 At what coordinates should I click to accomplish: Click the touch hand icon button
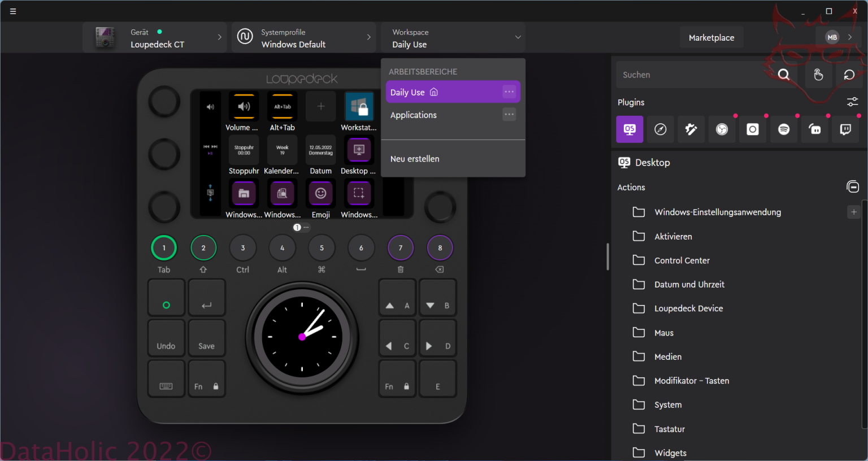click(x=818, y=75)
